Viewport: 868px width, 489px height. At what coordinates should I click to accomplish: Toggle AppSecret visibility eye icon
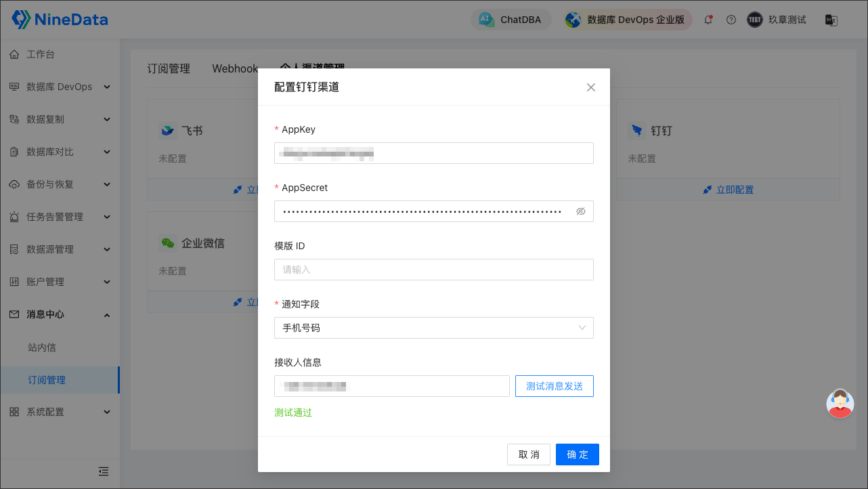[580, 211]
